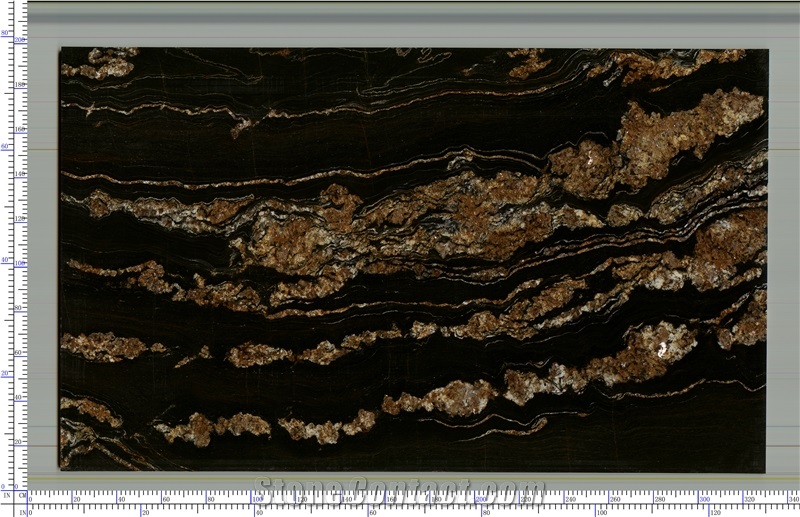Click the 340 mark on the horizontal centimeter ruler
The width and height of the screenshot is (800, 517).
(x=793, y=500)
